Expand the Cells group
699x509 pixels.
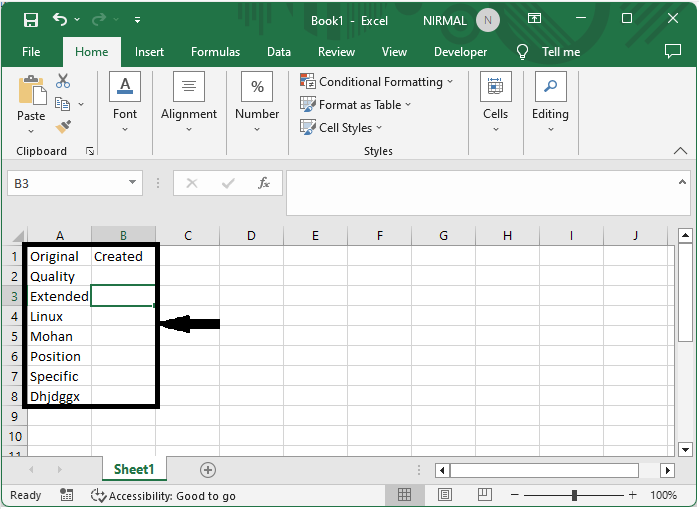click(496, 103)
